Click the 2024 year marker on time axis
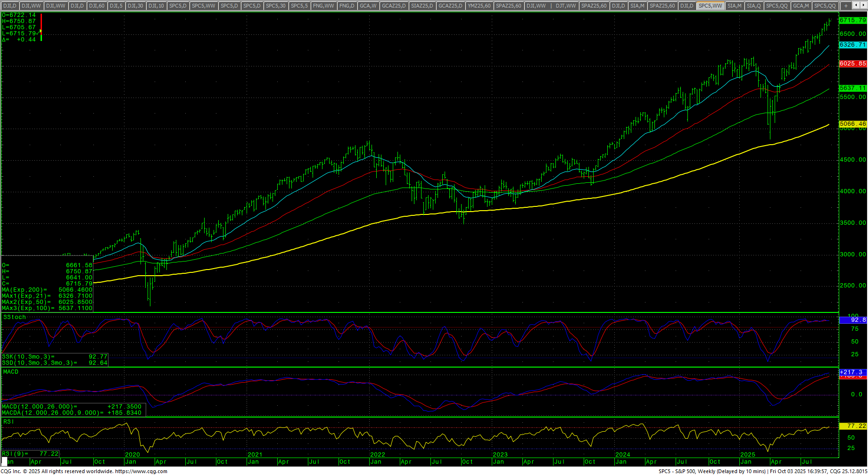This screenshot has width=868, height=475. pyautogui.click(x=622, y=455)
